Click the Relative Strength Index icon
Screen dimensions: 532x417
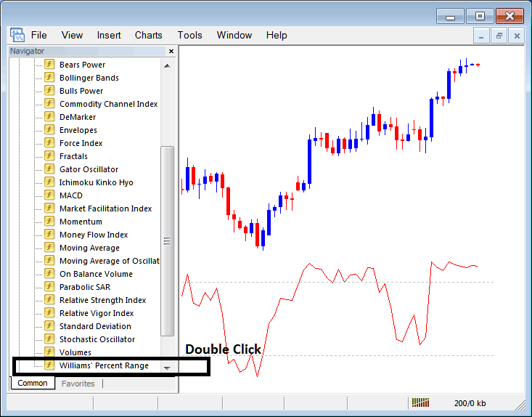[x=49, y=299]
